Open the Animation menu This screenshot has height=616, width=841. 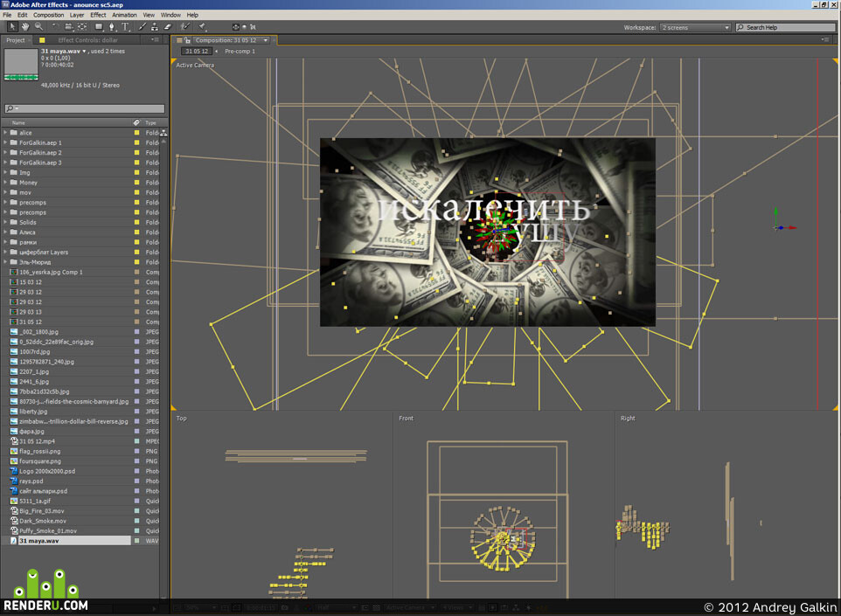(124, 15)
